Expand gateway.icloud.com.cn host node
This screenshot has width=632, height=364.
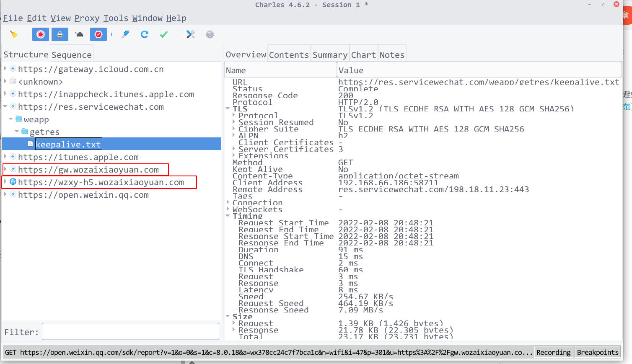point(5,69)
